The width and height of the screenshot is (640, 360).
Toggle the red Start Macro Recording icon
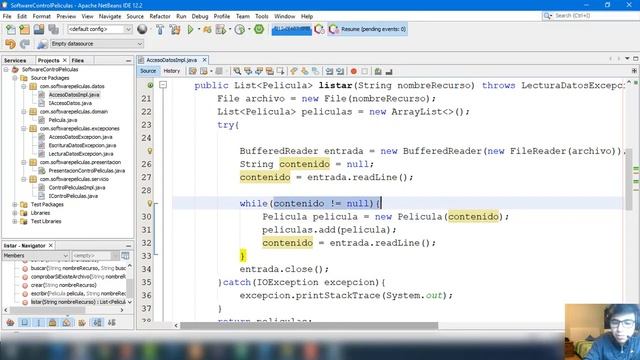tap(354, 71)
